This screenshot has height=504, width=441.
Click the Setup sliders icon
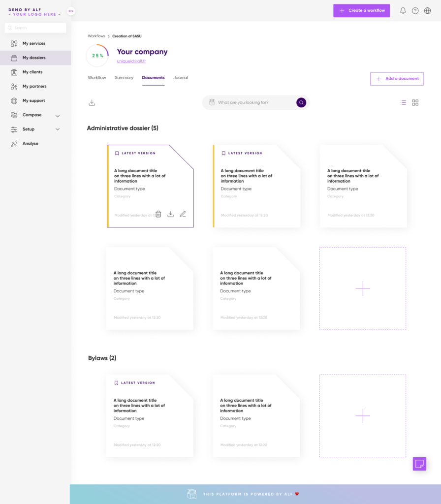(14, 129)
